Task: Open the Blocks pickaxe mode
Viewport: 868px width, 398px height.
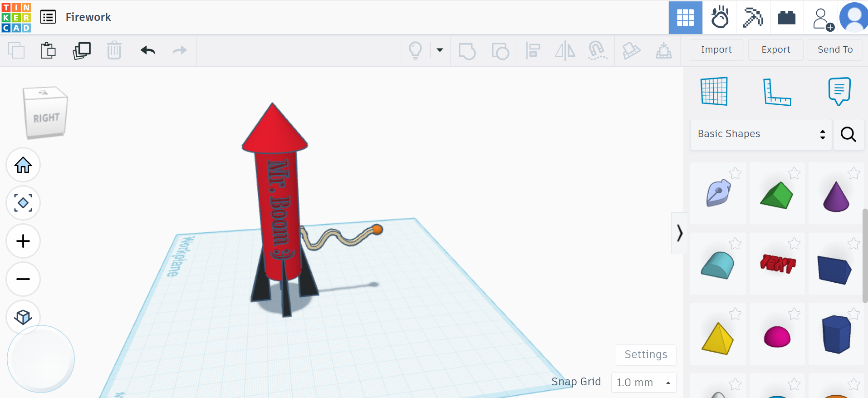Action: [753, 18]
